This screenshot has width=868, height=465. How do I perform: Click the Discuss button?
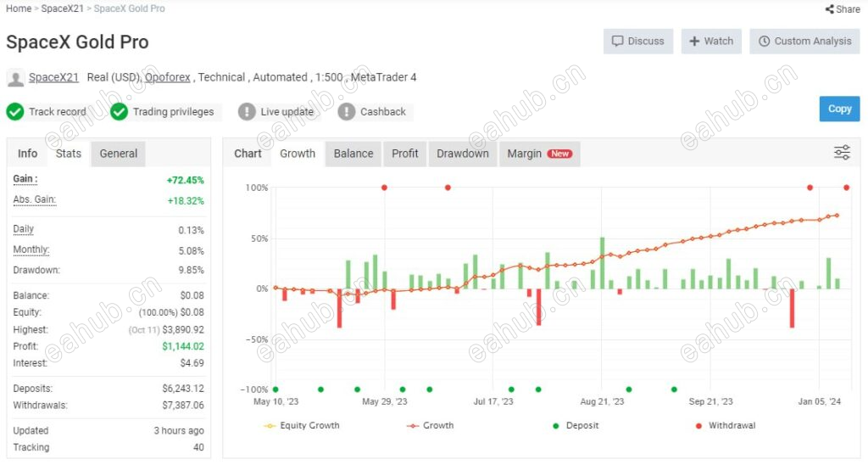pyautogui.click(x=638, y=41)
